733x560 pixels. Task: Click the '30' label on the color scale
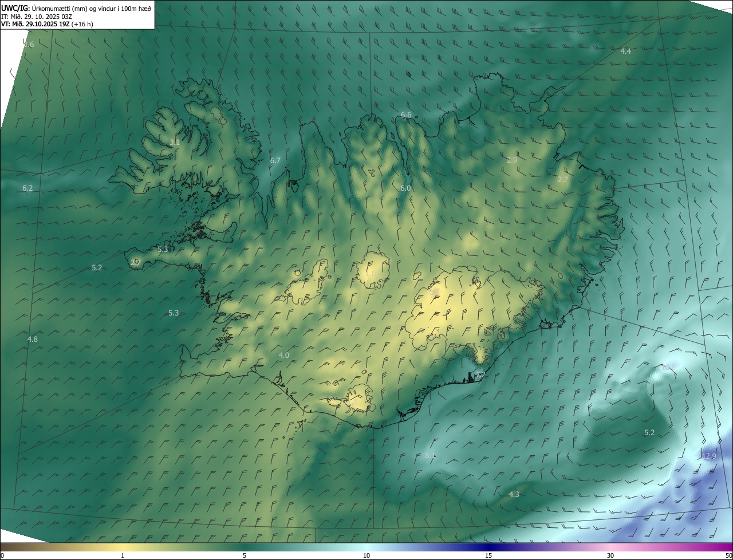pos(610,556)
